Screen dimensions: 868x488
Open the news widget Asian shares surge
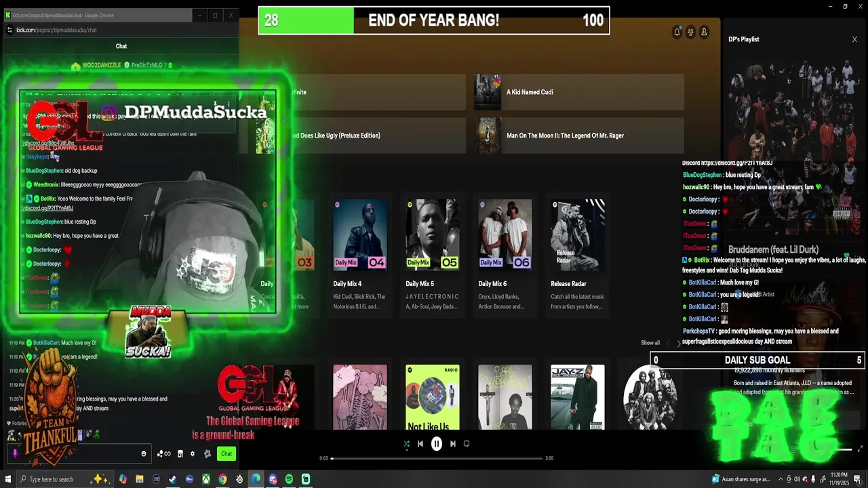point(741,479)
